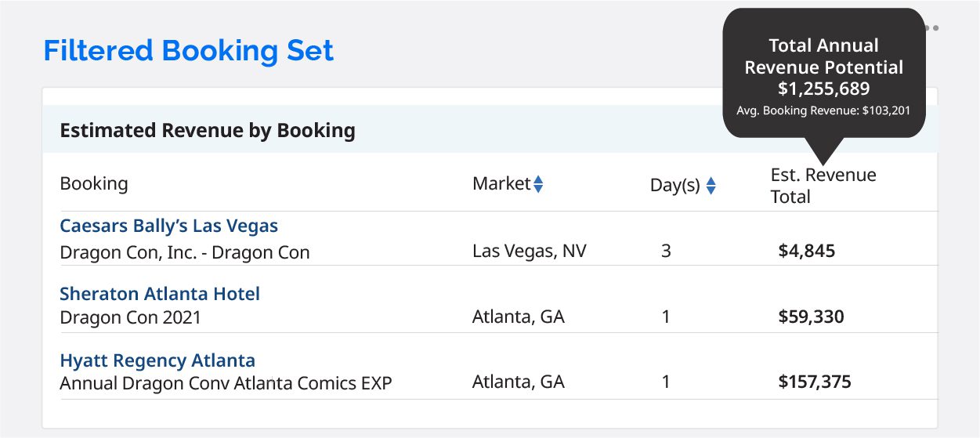Select the Dragon Con 2021 event row
Image resolution: width=980 pixels, height=438 pixels.
click(x=130, y=317)
